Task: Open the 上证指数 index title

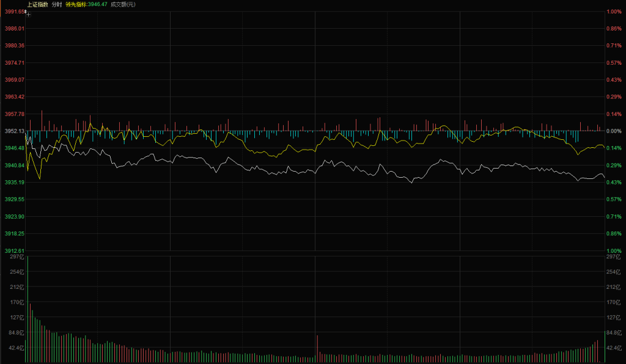Action: click(37, 4)
